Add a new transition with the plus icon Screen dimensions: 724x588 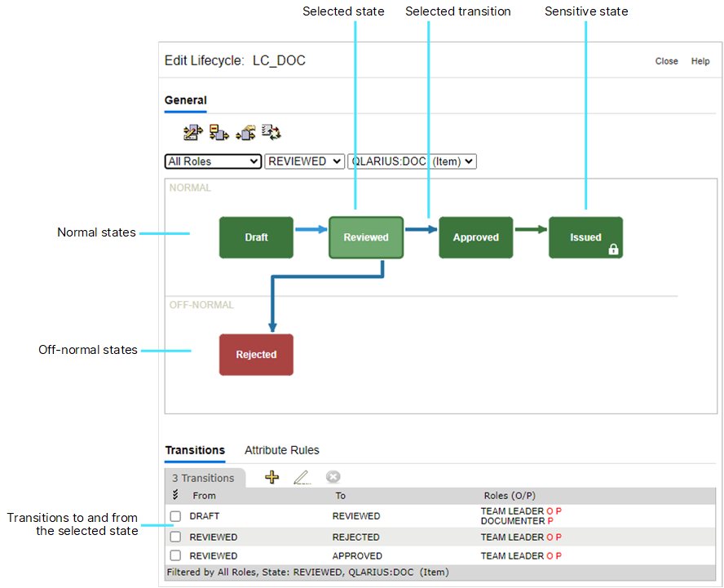[272, 478]
